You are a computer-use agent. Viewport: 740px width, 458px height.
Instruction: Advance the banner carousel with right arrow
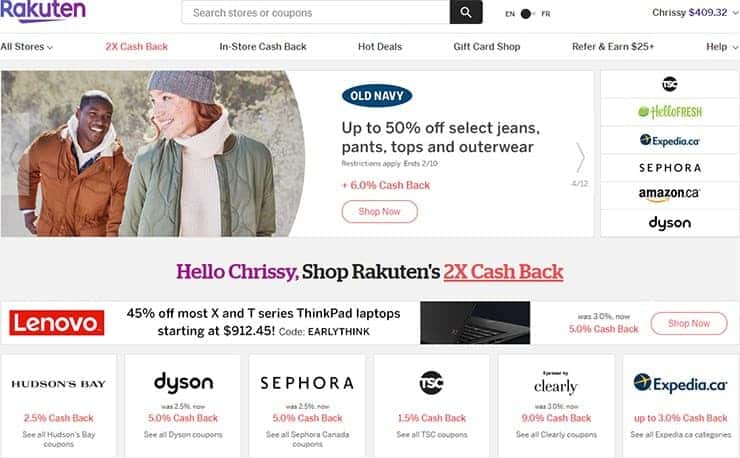pyautogui.click(x=580, y=157)
